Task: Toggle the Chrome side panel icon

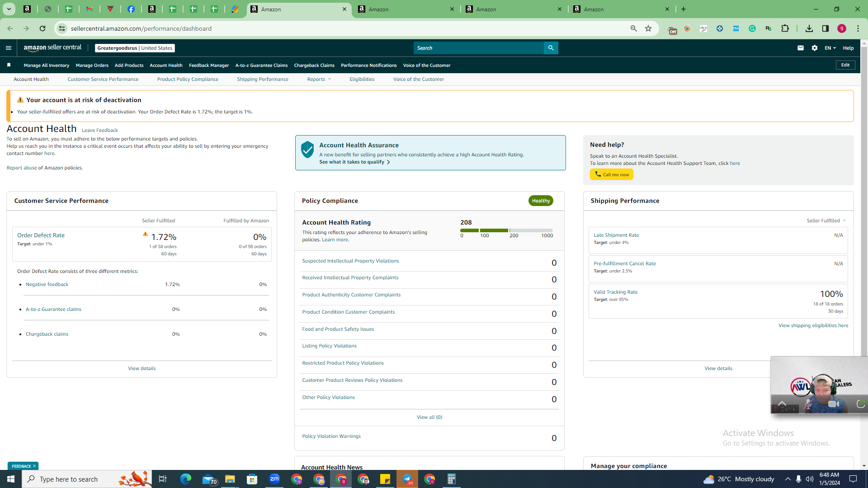Action: pos(826,28)
